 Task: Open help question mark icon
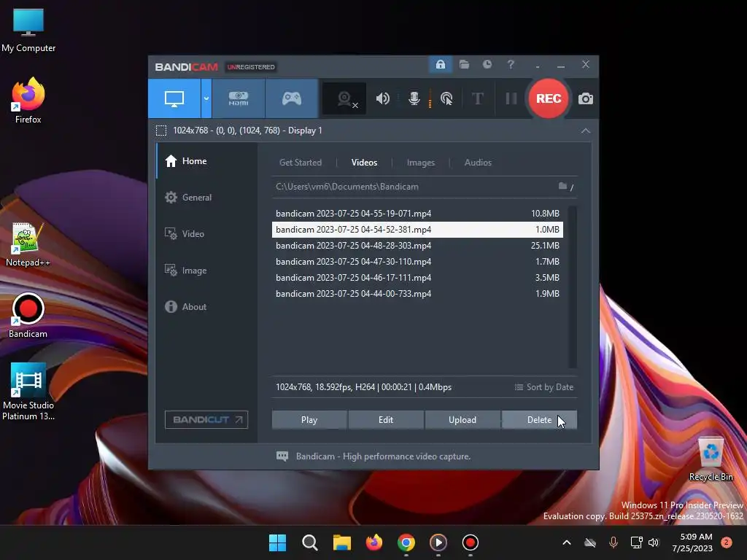pyautogui.click(x=510, y=64)
